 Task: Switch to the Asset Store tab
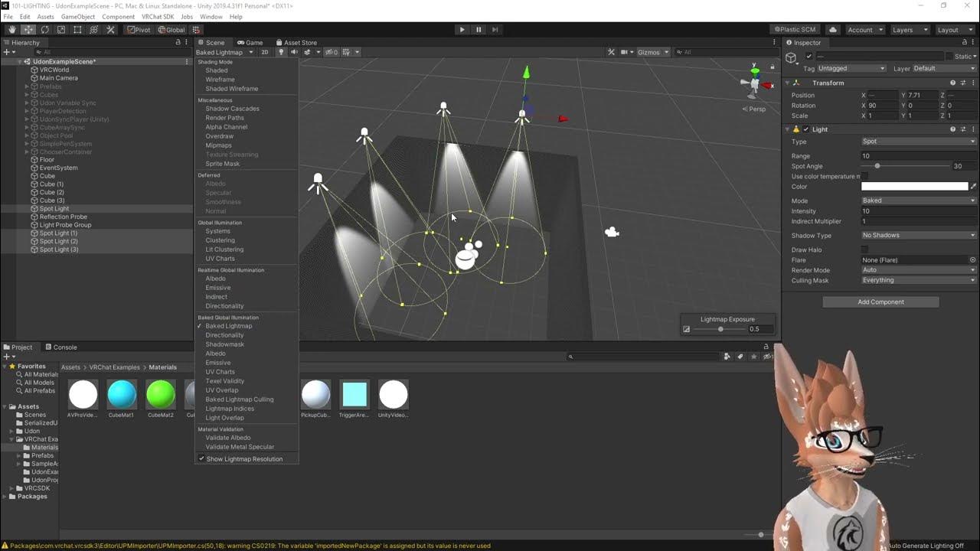pos(296,43)
